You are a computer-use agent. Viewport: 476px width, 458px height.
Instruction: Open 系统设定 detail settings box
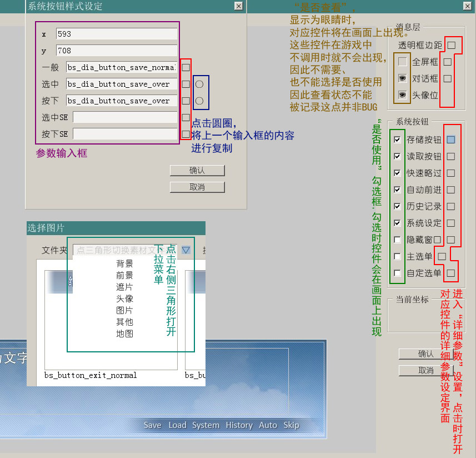pos(451,223)
